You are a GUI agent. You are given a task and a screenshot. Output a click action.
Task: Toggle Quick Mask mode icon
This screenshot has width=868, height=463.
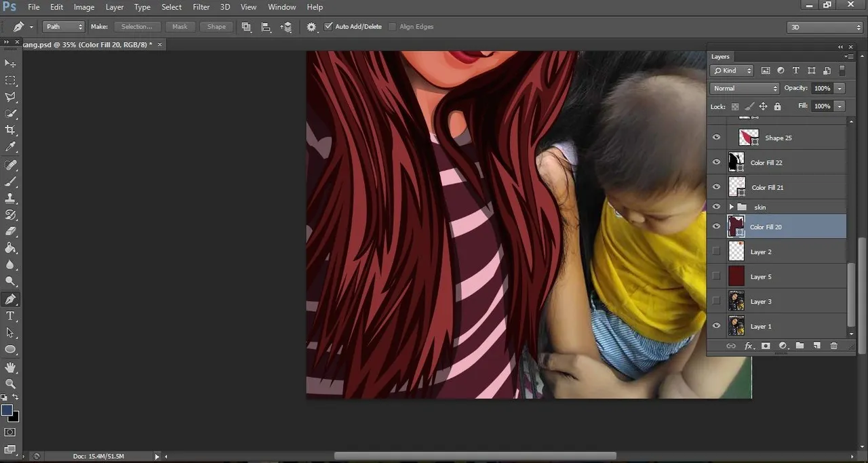pos(10,432)
